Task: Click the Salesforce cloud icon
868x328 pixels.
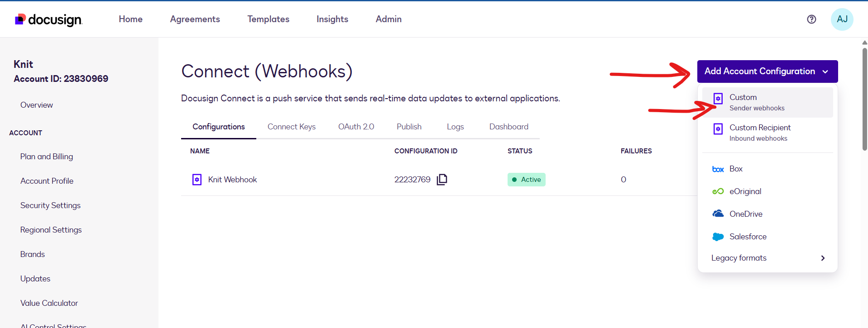Action: click(718, 237)
